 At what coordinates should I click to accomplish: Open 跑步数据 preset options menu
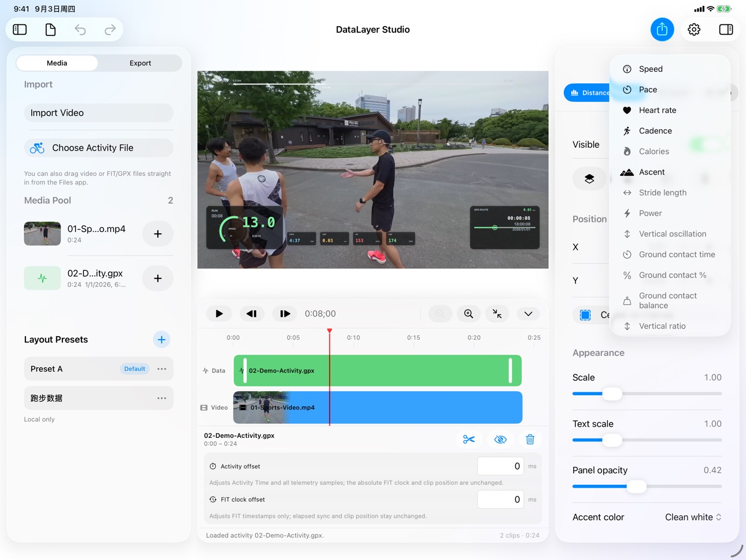(x=162, y=398)
